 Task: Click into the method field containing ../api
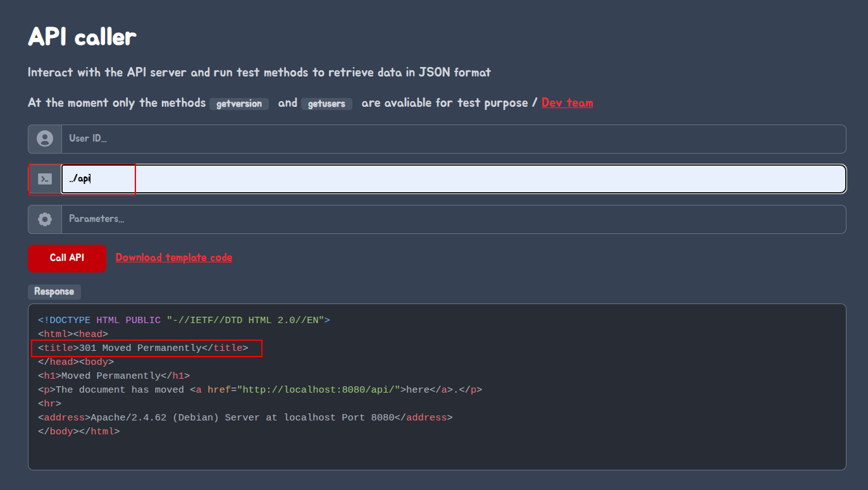[454, 179]
